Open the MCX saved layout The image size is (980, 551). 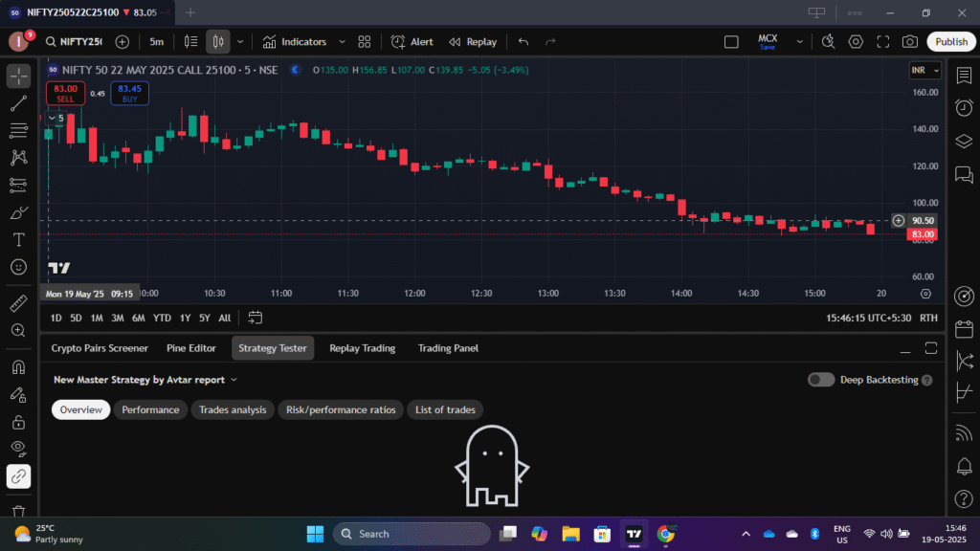click(x=768, y=42)
